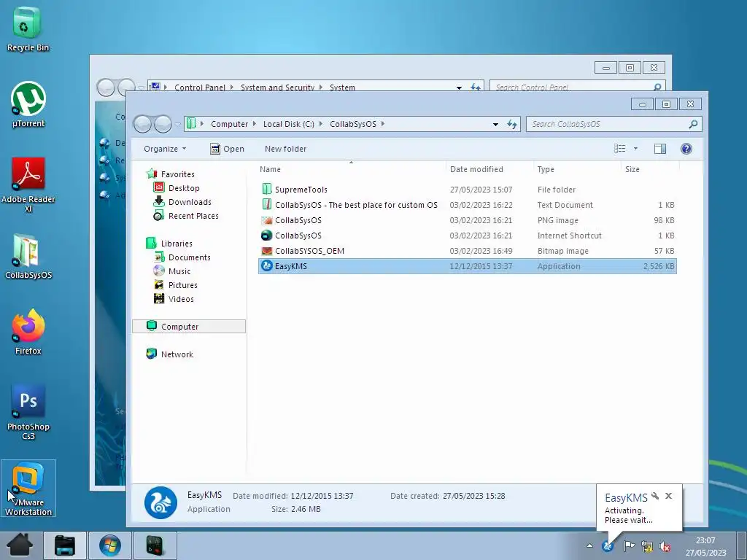Screen dimensions: 747x560
Task: Open the Organize menu
Action: [165, 149]
